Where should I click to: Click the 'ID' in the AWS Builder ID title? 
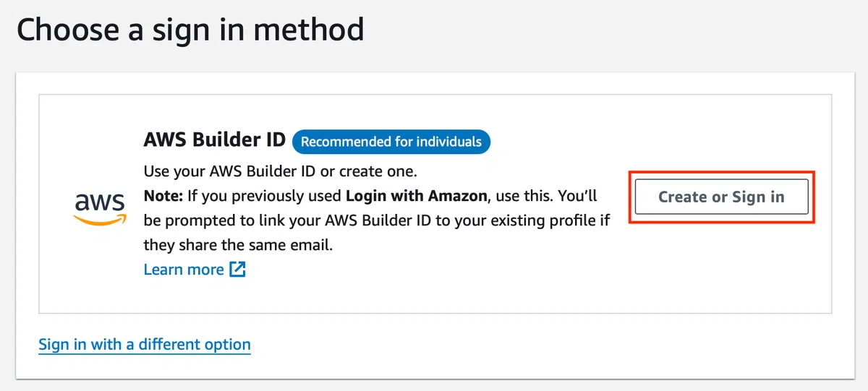[276, 139]
